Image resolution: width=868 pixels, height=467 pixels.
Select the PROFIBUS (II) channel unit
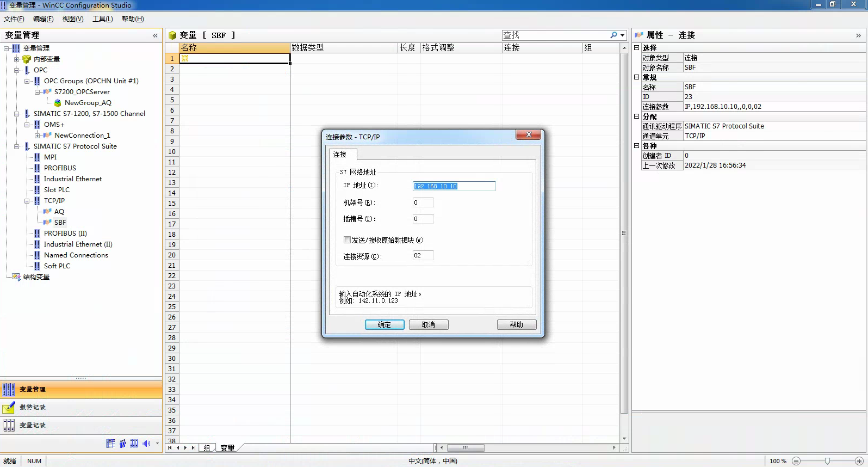click(x=65, y=233)
